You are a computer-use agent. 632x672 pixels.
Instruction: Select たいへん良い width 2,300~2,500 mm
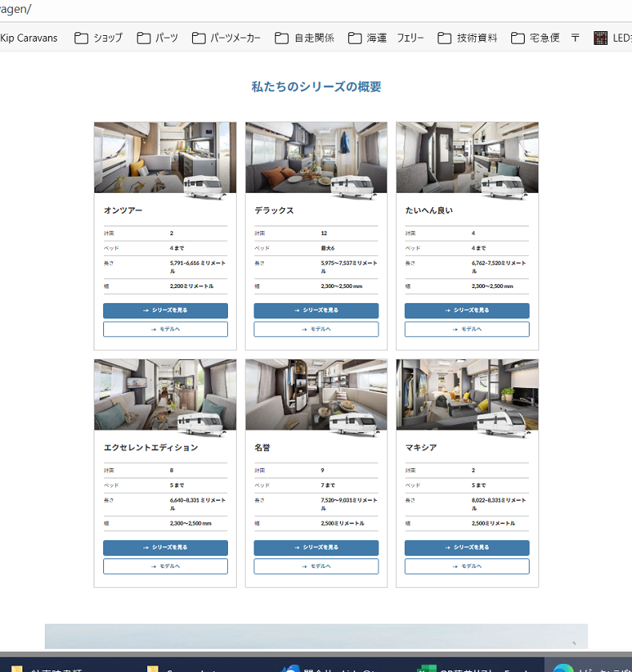coord(492,286)
